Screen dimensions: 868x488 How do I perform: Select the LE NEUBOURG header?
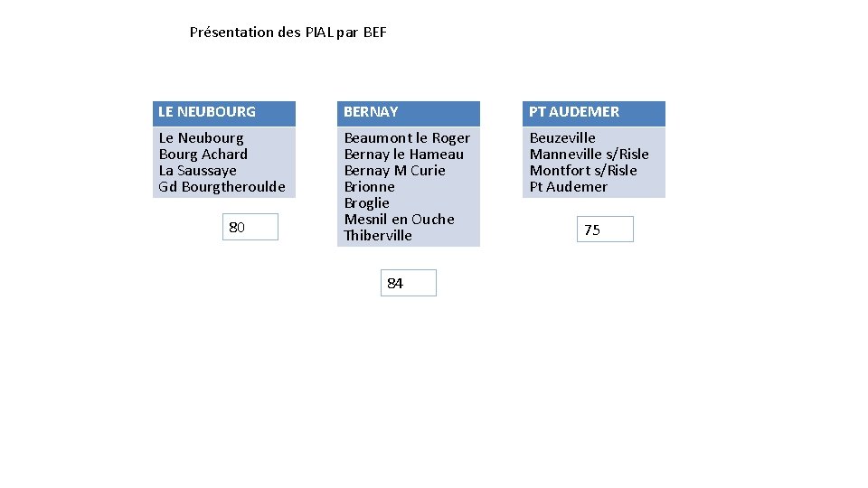click(224, 114)
